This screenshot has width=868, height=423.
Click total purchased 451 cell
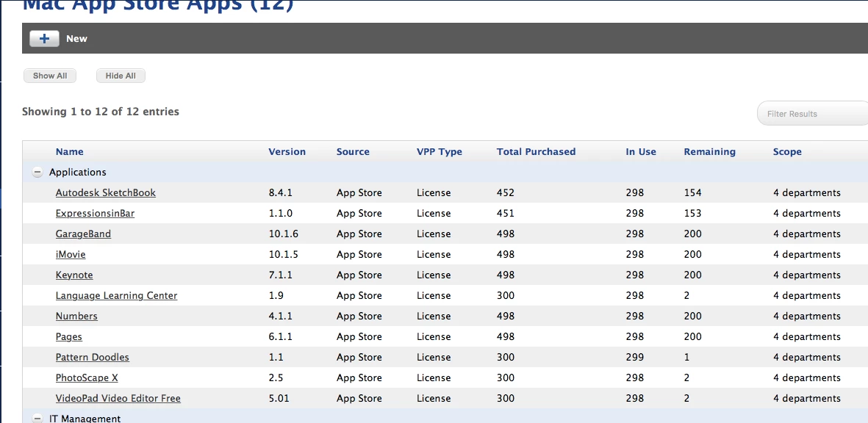(x=506, y=214)
